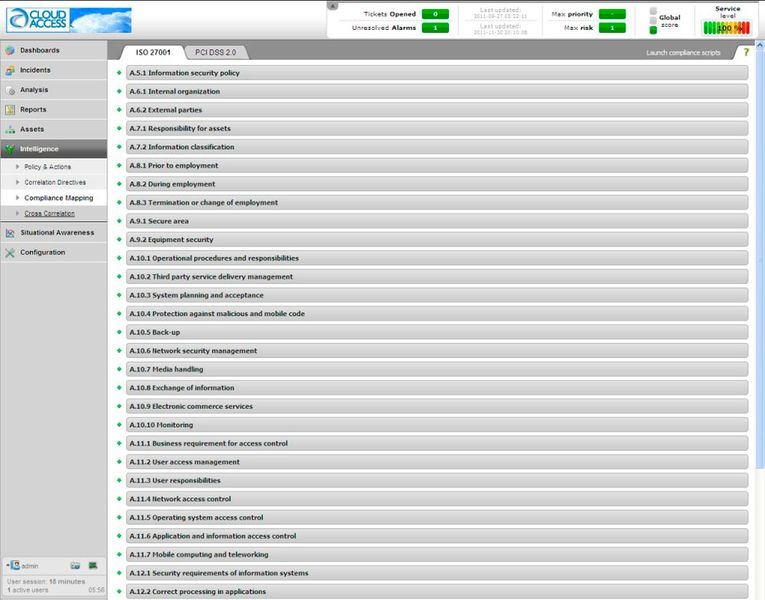
Task: Click the Situational Awareness chart icon
Action: coord(10,233)
